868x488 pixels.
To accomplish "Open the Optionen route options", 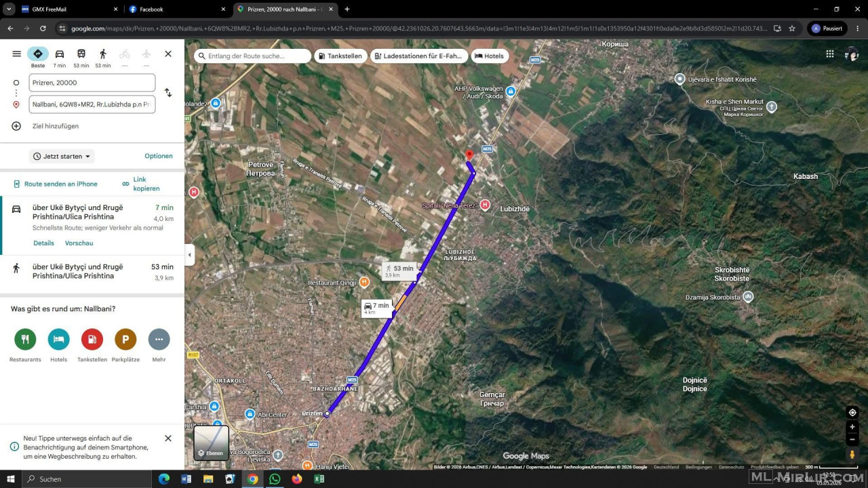I will [x=159, y=156].
